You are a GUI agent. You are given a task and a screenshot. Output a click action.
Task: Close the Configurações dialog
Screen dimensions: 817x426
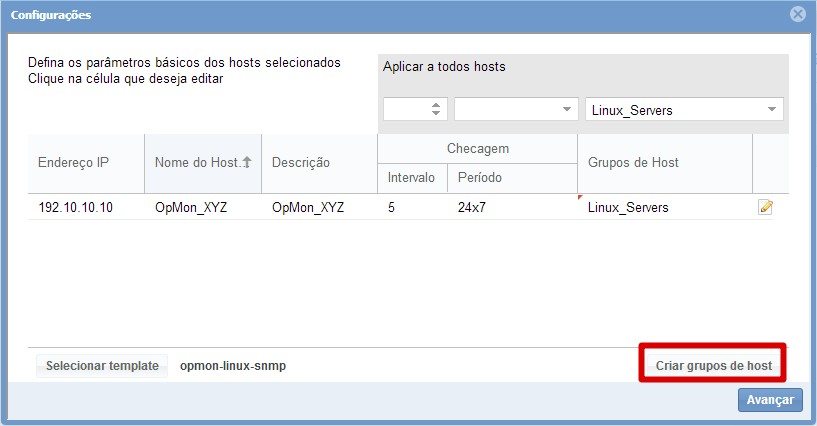pos(797,15)
